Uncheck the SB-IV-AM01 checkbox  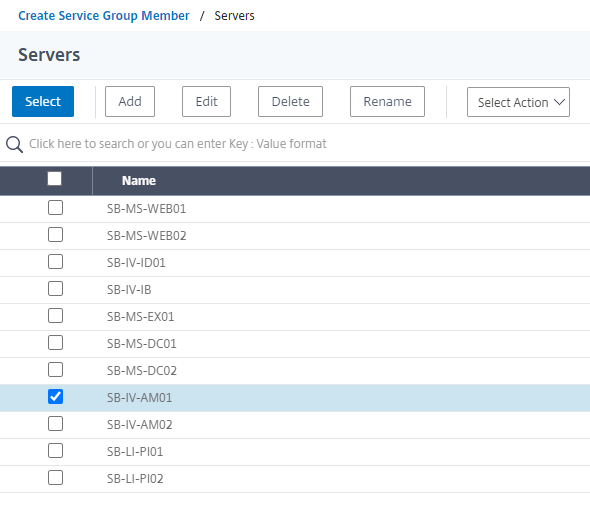(55, 397)
